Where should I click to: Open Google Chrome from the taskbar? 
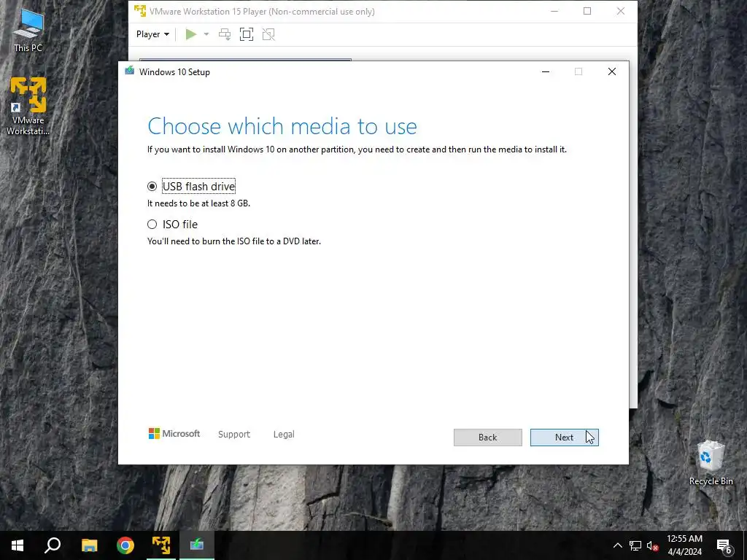tap(125, 545)
